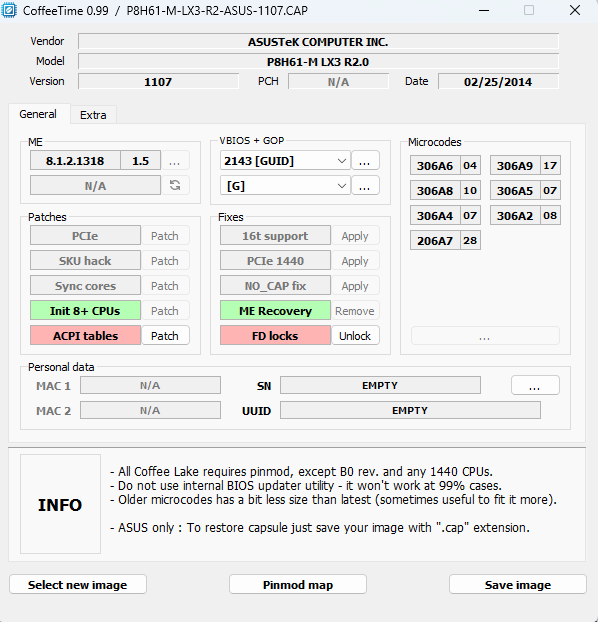Click the ME 1.5 version field
Screen dimensions: 598x622
pyautogui.click(x=140, y=161)
